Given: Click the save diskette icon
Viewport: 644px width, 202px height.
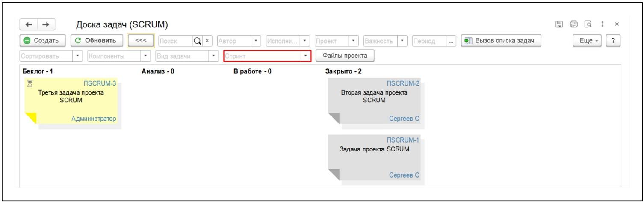Looking at the screenshot, I should coord(559,24).
